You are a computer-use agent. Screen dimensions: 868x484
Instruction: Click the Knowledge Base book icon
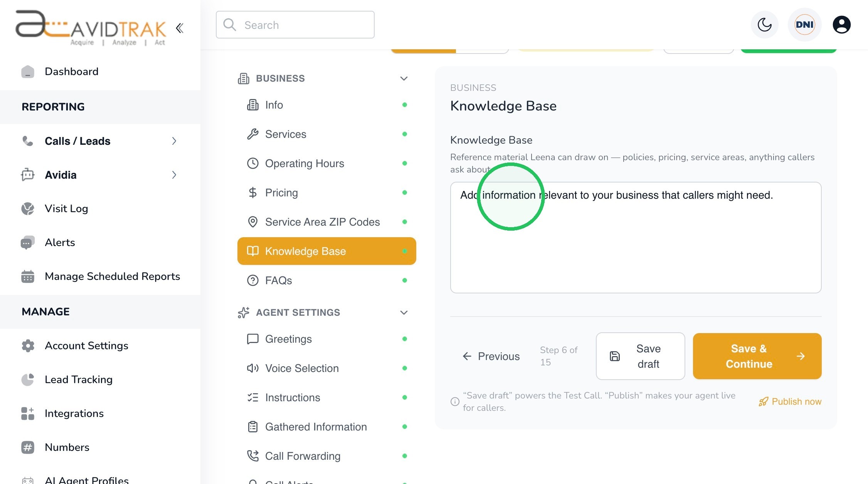(253, 251)
